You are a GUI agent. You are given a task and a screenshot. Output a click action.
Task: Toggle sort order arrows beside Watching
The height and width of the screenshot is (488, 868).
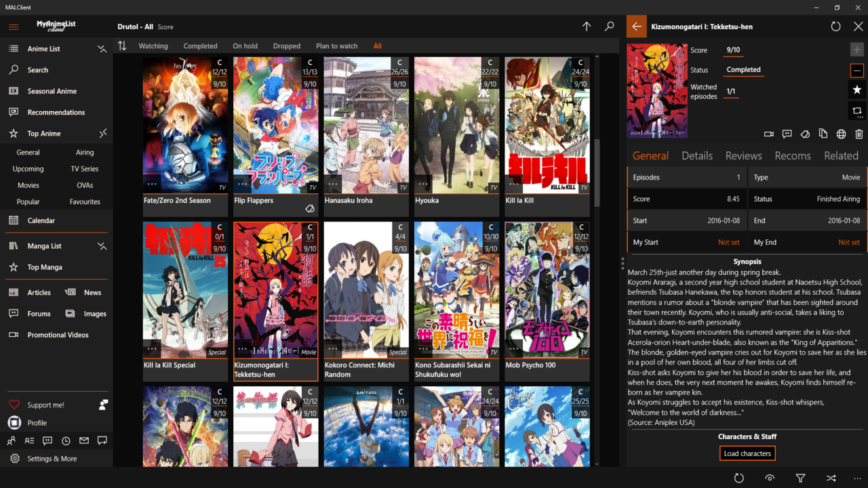tap(122, 46)
